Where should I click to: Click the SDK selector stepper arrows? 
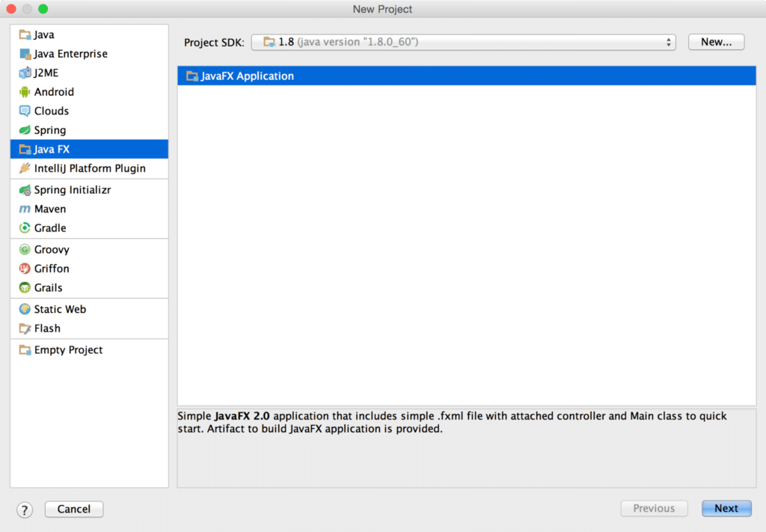(668, 42)
